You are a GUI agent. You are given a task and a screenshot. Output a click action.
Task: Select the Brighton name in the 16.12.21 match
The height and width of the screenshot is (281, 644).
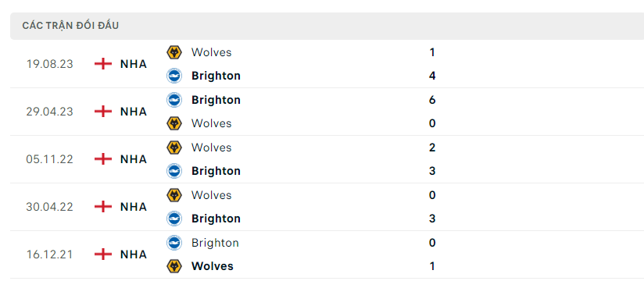click(215, 243)
